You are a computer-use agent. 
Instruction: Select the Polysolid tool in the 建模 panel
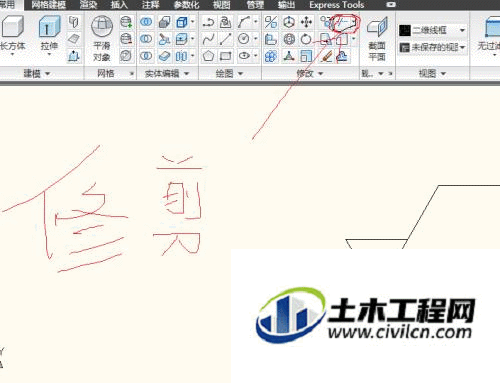(74, 22)
